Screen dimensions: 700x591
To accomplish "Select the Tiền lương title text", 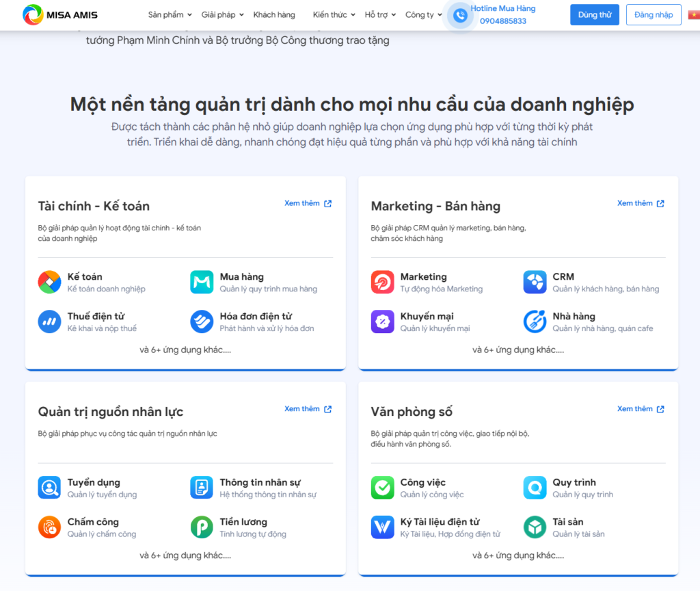I will 243,522.
